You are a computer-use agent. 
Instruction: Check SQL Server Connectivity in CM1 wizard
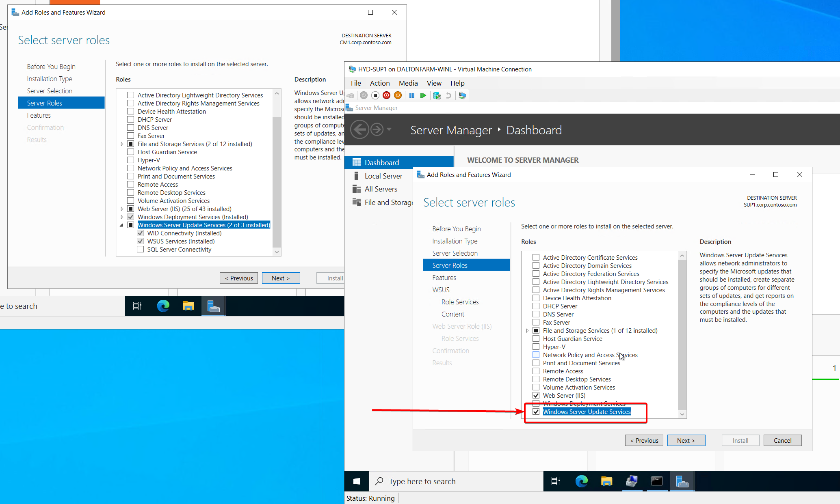[x=141, y=249]
